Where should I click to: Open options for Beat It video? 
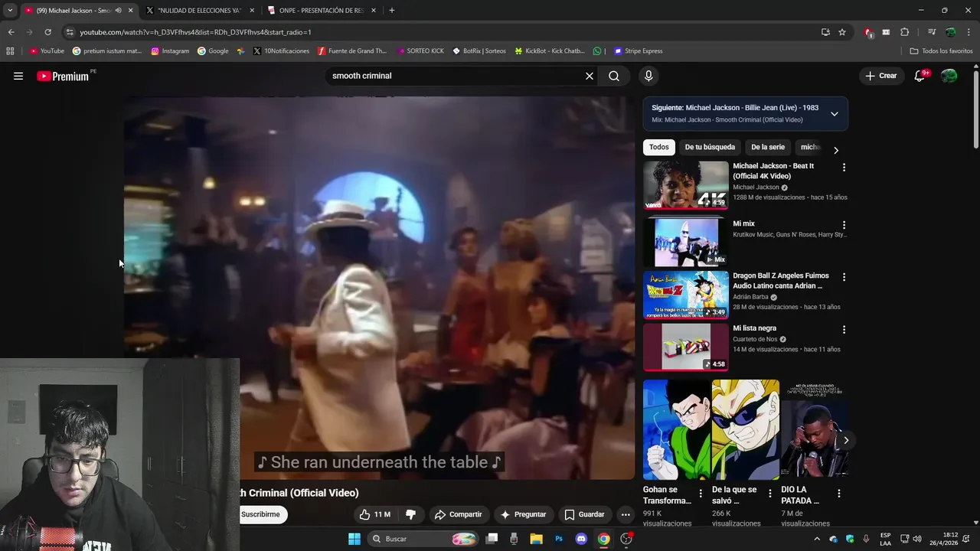[844, 167]
